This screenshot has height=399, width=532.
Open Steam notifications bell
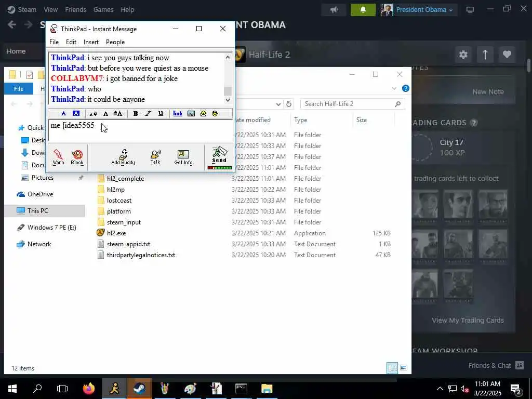pos(363,10)
